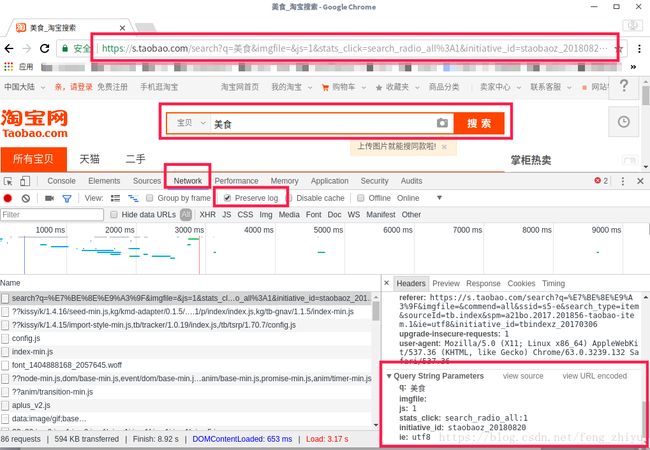Close the DevTools panel
650x450 pixels.
640,181
